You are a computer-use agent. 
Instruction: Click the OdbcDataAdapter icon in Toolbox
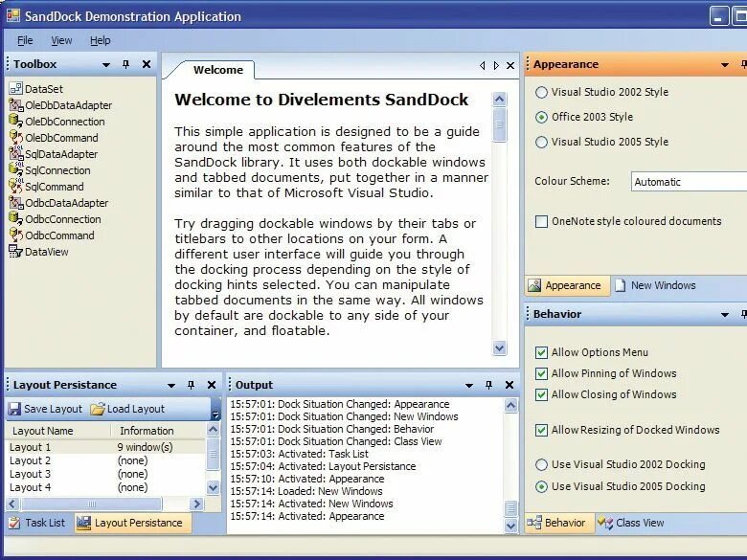point(15,202)
